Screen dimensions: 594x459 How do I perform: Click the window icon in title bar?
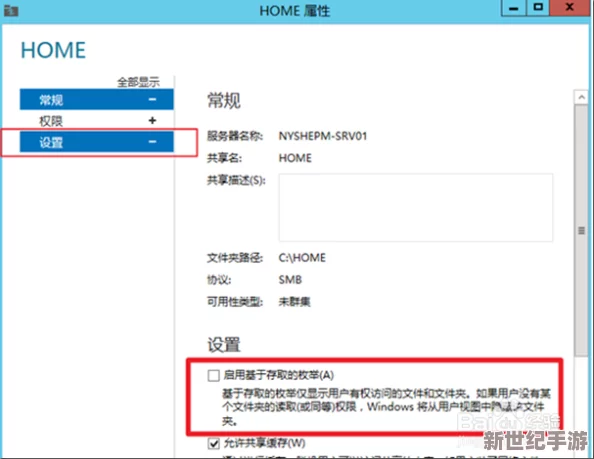(x=11, y=11)
